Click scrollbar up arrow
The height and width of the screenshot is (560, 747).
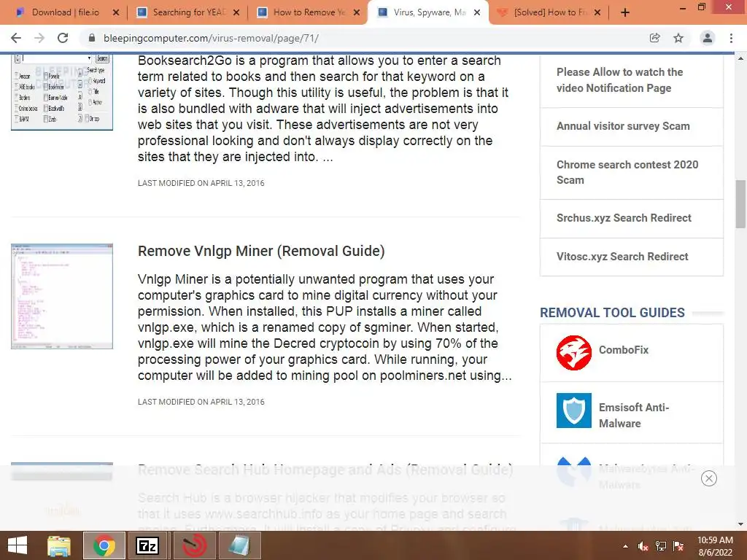point(740,58)
